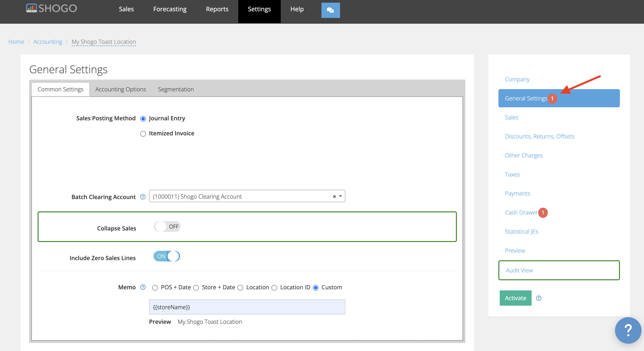This screenshot has width=644, height=351.
Task: Enable the Collapse Sales toggle
Action: click(167, 226)
